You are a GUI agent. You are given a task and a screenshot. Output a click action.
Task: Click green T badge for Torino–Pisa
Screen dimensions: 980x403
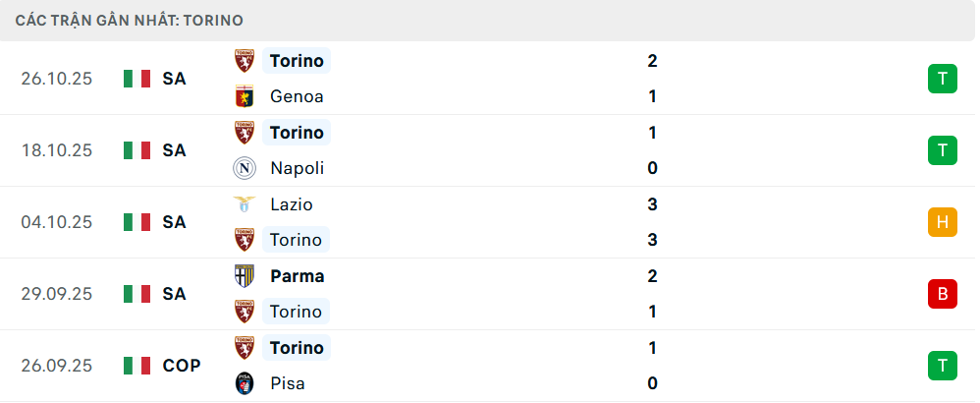click(942, 366)
